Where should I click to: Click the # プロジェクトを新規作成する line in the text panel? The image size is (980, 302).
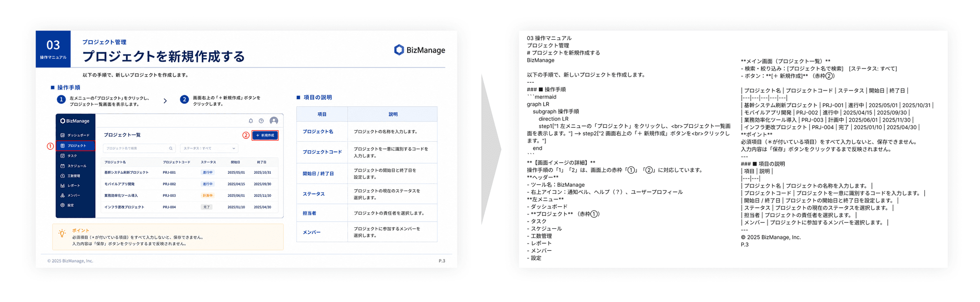(x=563, y=53)
